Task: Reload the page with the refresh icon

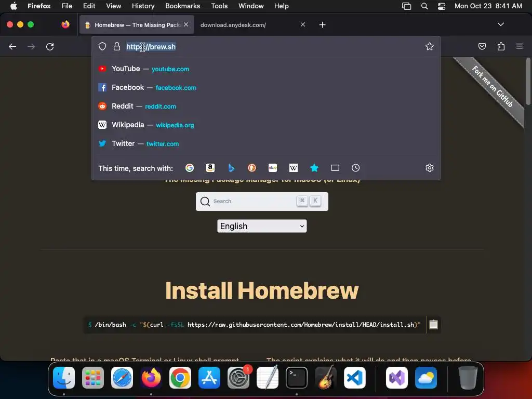Action: click(x=50, y=46)
